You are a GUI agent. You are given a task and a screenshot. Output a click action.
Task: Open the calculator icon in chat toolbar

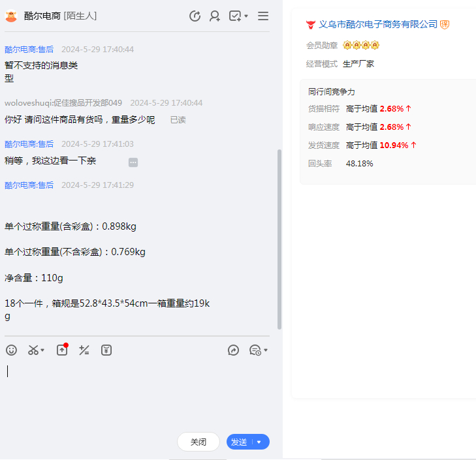(x=84, y=350)
